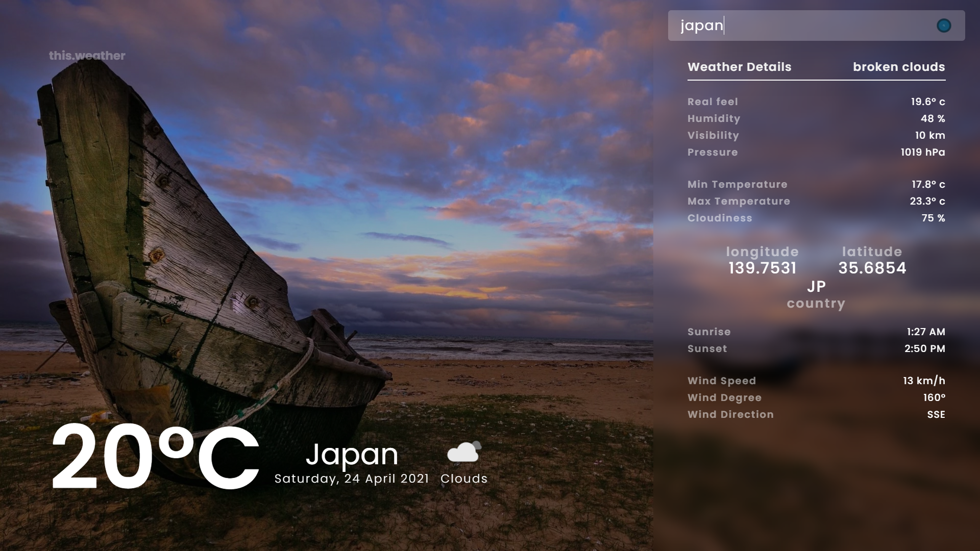Click the broken clouds description text
Image resolution: width=980 pixels, height=551 pixels.
(898, 67)
